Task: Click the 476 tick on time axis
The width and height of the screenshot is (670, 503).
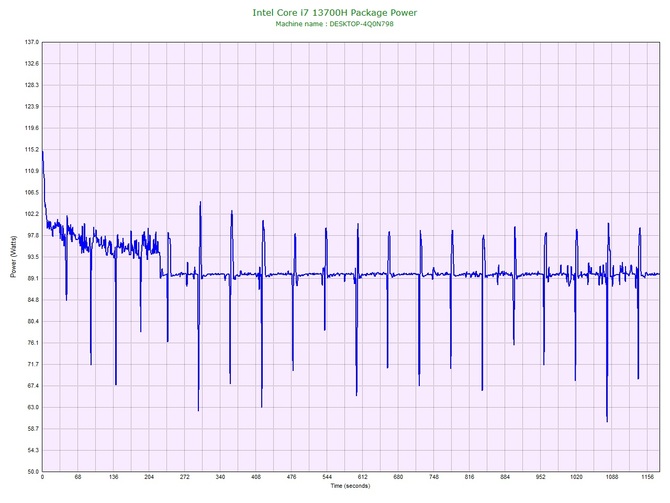Action: [291, 477]
